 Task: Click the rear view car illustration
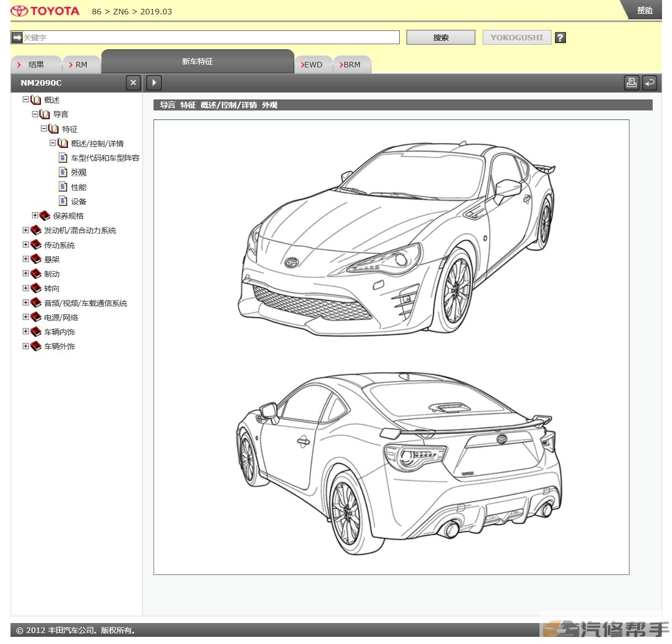[x=399, y=463]
